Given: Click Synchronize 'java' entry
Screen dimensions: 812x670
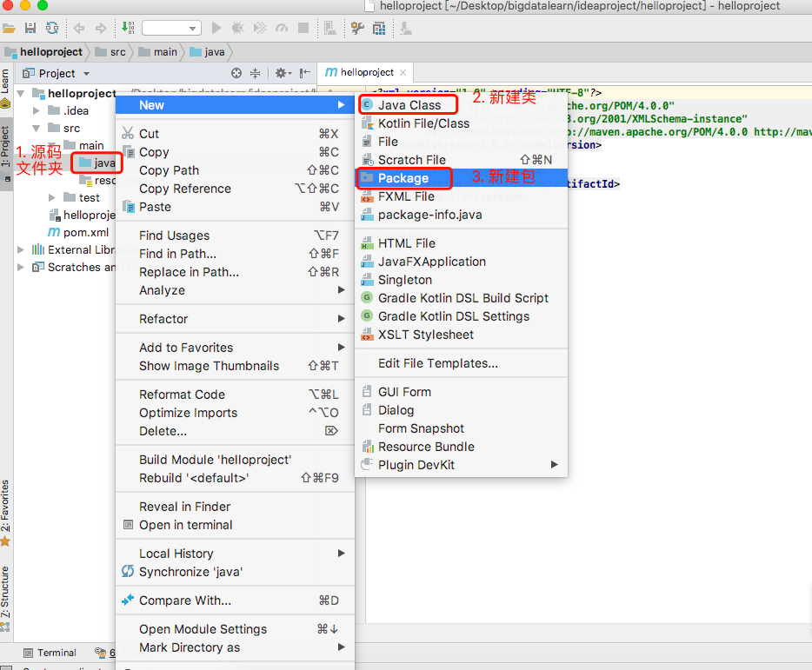Looking at the screenshot, I should [x=235, y=572].
